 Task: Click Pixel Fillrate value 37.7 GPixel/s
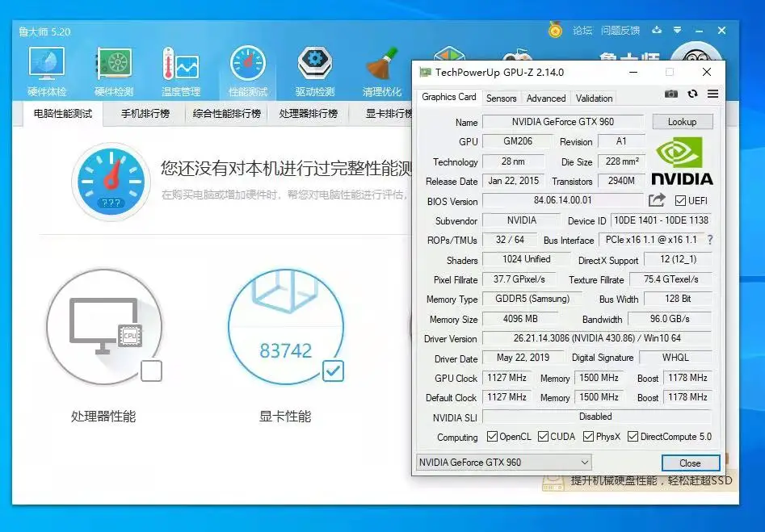pyautogui.click(x=519, y=279)
